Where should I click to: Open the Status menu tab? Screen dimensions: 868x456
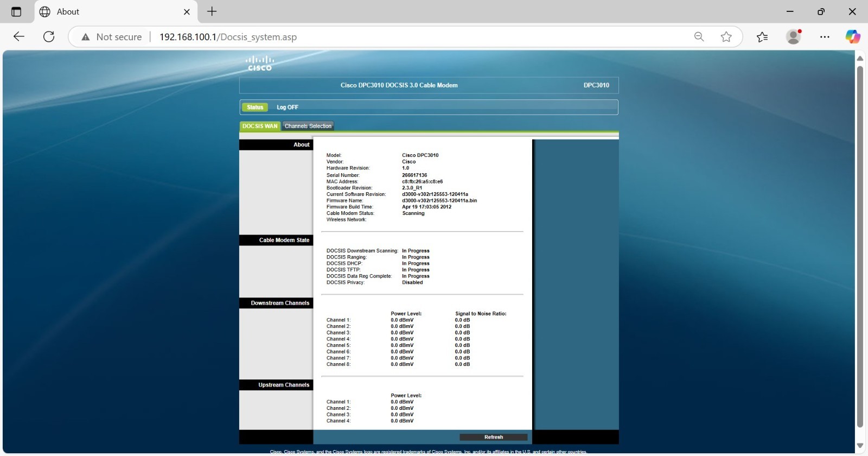(x=255, y=107)
